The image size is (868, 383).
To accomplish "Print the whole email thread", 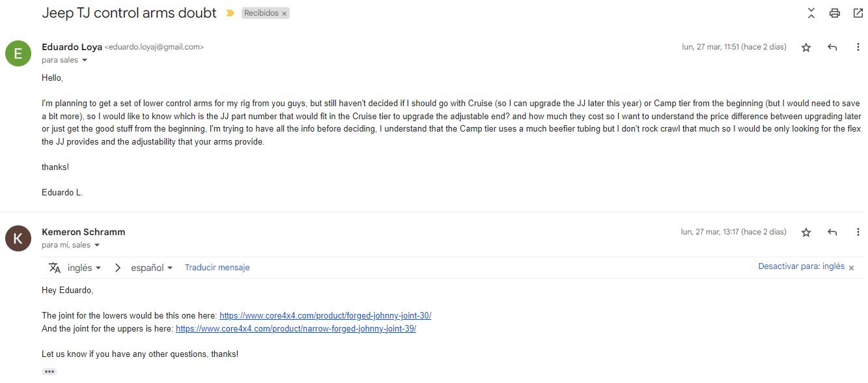I will click(x=835, y=13).
